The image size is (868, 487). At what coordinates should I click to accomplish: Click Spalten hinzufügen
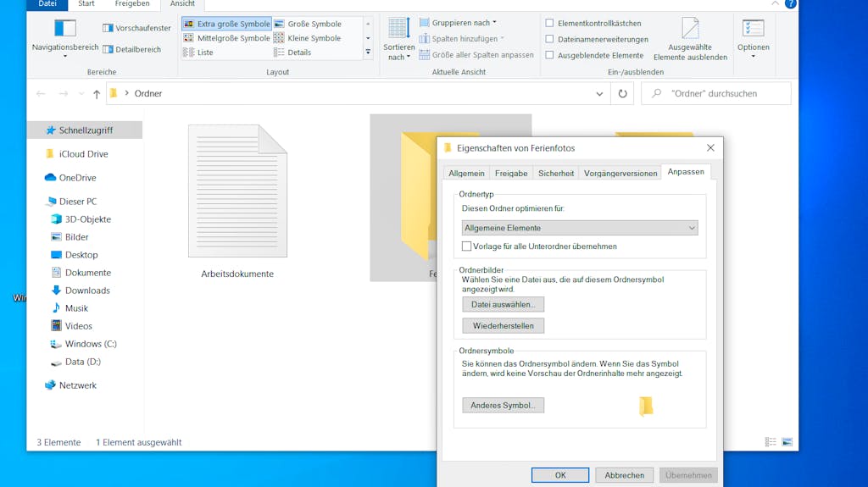461,39
